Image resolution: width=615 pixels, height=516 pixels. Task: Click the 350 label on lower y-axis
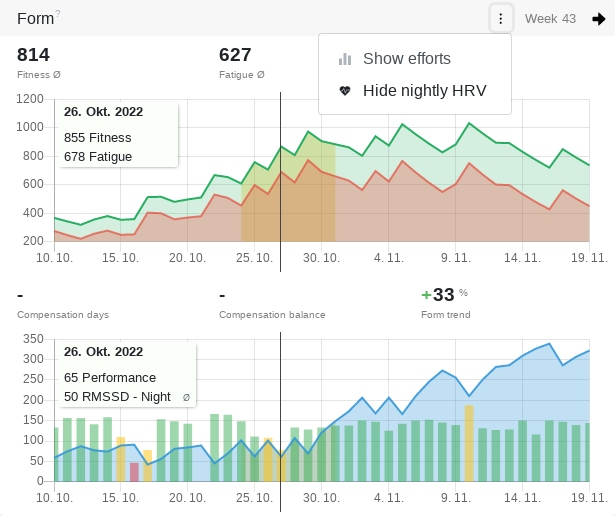pyautogui.click(x=33, y=339)
